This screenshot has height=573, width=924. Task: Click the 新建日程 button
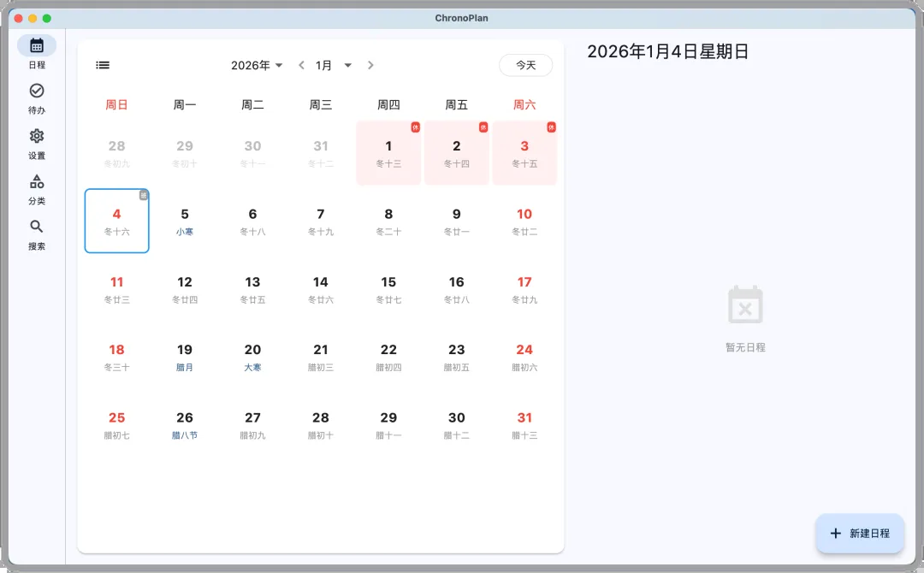859,533
